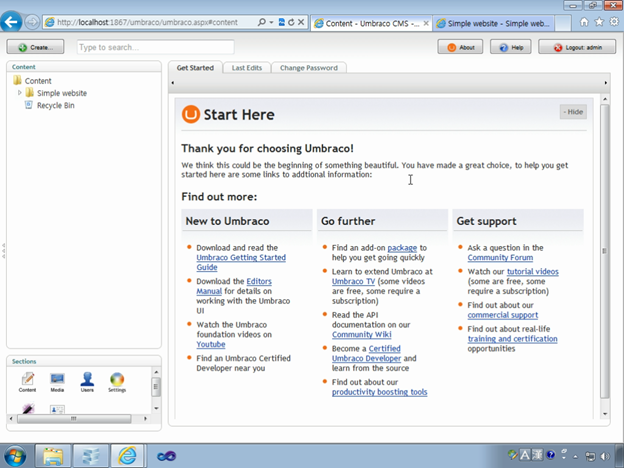
Task: Click the Help button
Action: click(511, 47)
